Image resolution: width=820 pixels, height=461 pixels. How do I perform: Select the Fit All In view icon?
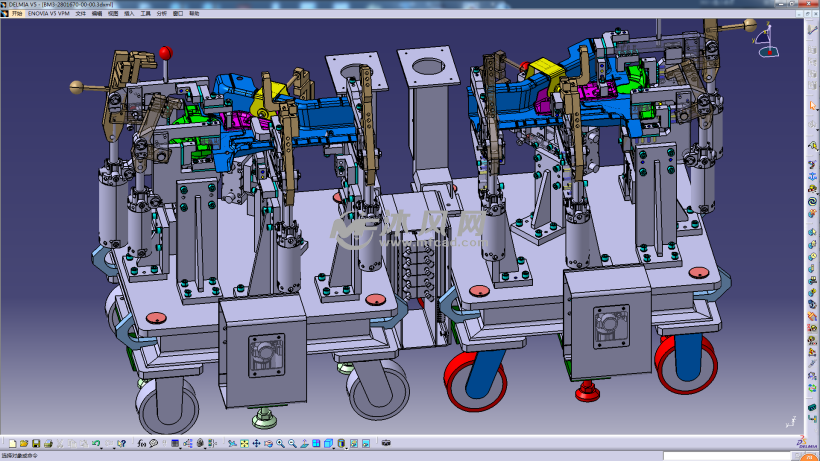244,443
